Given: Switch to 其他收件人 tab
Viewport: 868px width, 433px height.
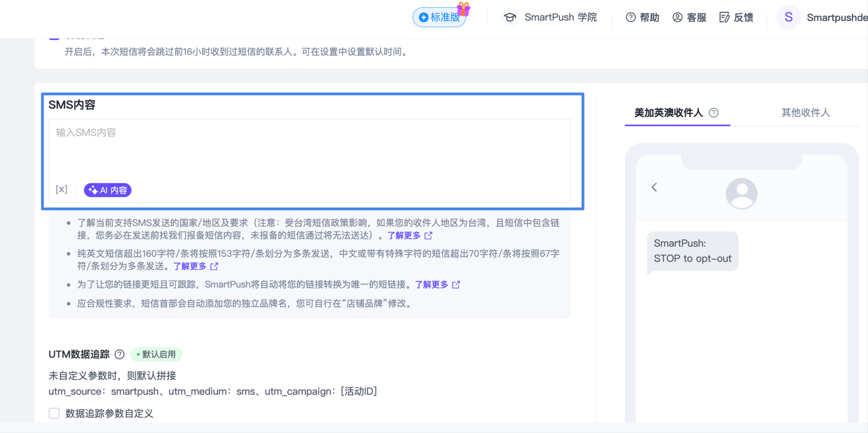Looking at the screenshot, I should pyautogui.click(x=805, y=113).
